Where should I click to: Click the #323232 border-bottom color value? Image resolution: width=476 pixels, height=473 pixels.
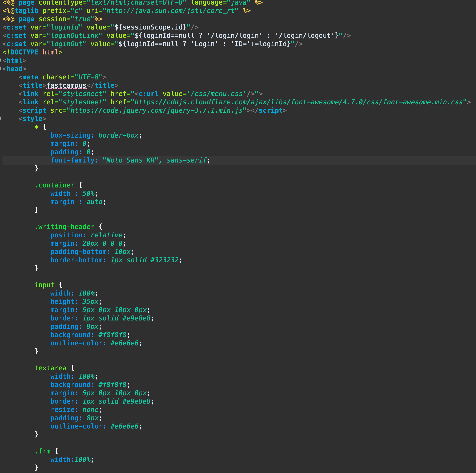tap(164, 260)
